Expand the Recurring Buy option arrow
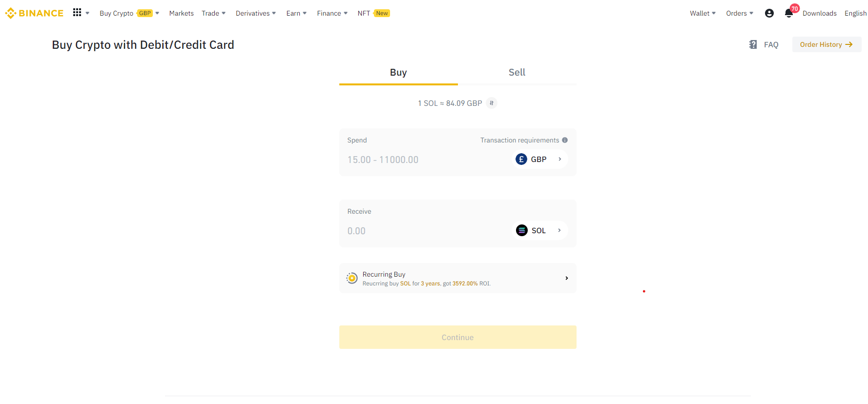Screen dimensions: 868x404 566,278
